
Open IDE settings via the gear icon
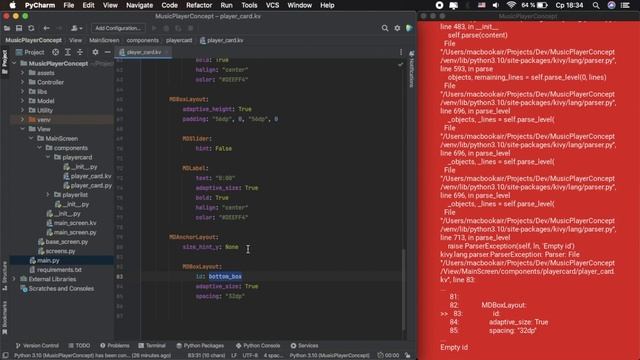point(397,28)
